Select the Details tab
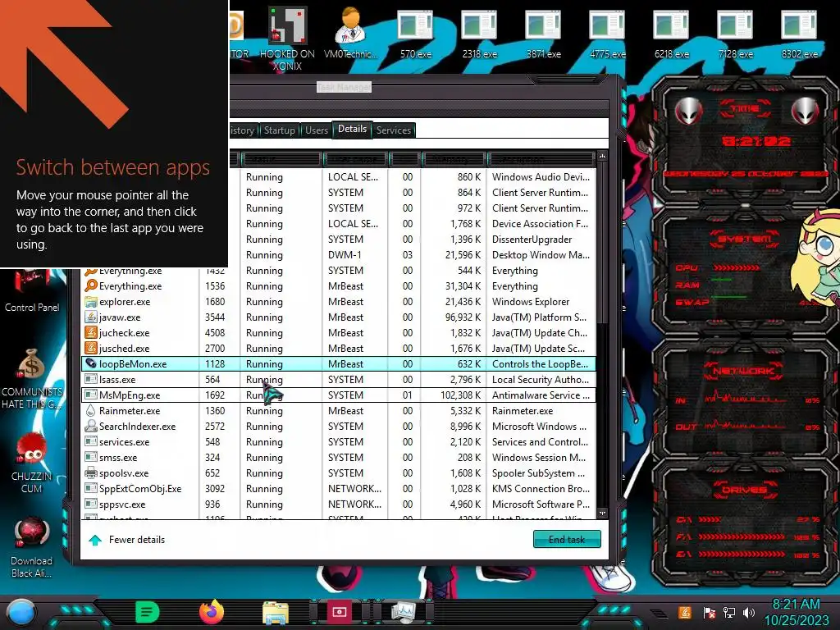This screenshot has height=630, width=840. pyautogui.click(x=353, y=129)
